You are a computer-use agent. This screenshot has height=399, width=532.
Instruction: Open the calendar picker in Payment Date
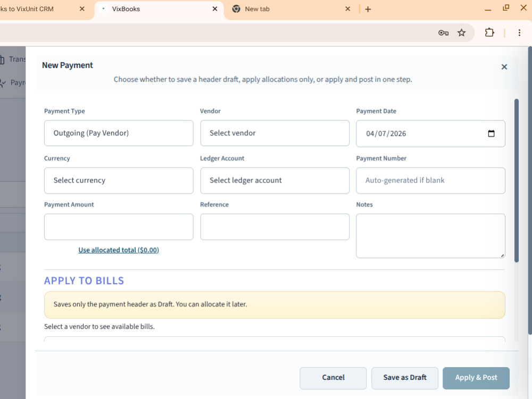491,134
